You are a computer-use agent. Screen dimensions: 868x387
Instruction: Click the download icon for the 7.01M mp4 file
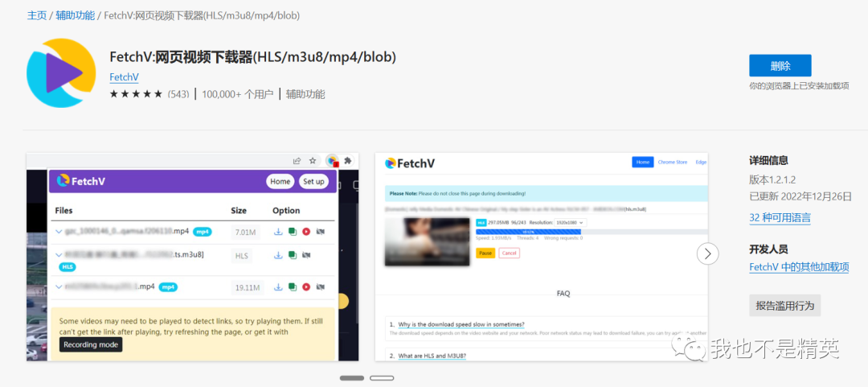pos(278,232)
